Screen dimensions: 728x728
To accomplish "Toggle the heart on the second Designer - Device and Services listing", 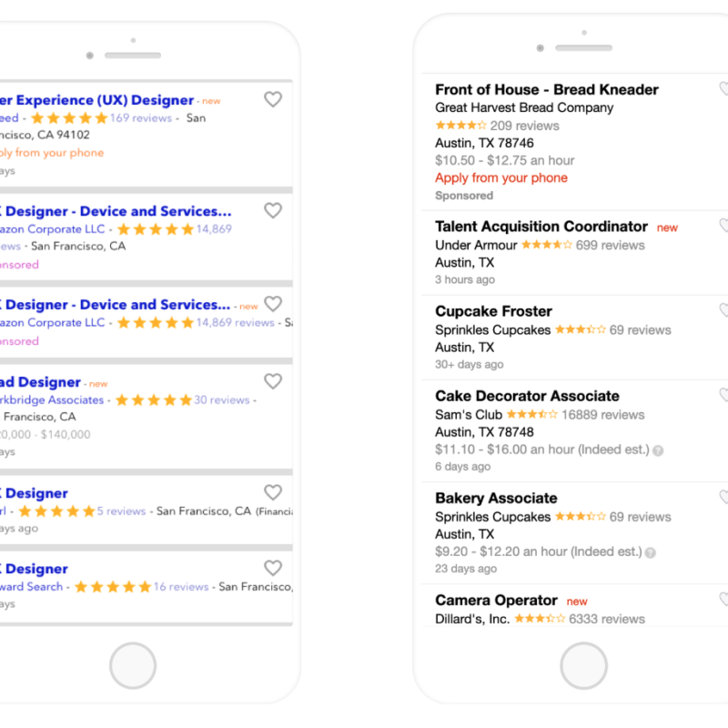I will coord(272,304).
